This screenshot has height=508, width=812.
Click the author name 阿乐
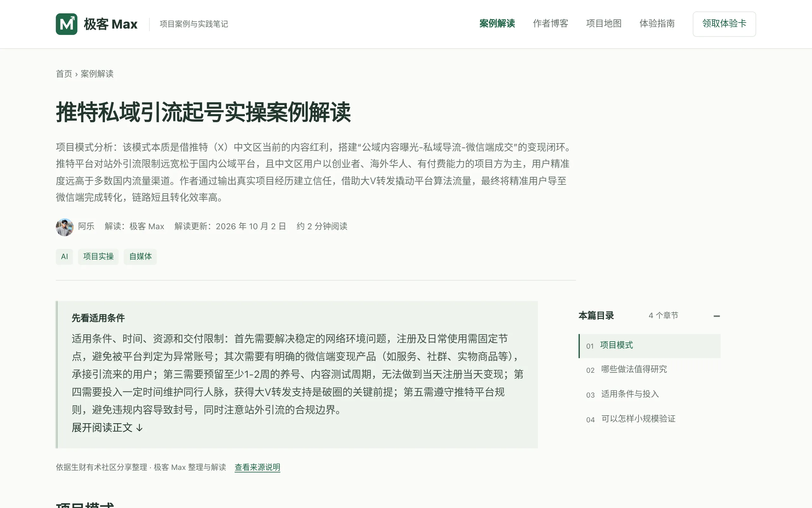coord(86,226)
